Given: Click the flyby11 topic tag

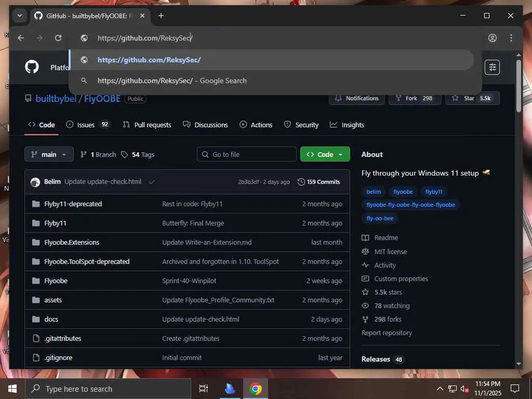Looking at the screenshot, I should [434, 192].
